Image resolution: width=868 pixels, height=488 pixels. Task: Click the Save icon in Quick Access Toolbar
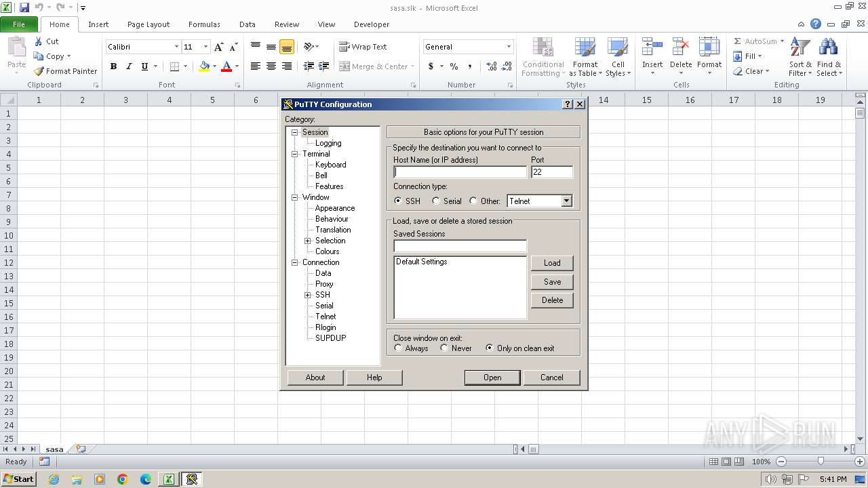coord(24,7)
